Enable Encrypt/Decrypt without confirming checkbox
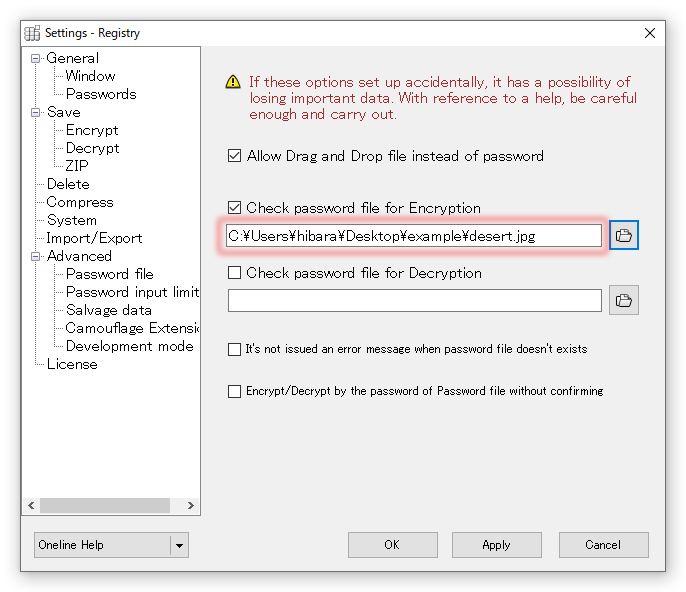Viewport: 686px width, 592px height. [235, 392]
